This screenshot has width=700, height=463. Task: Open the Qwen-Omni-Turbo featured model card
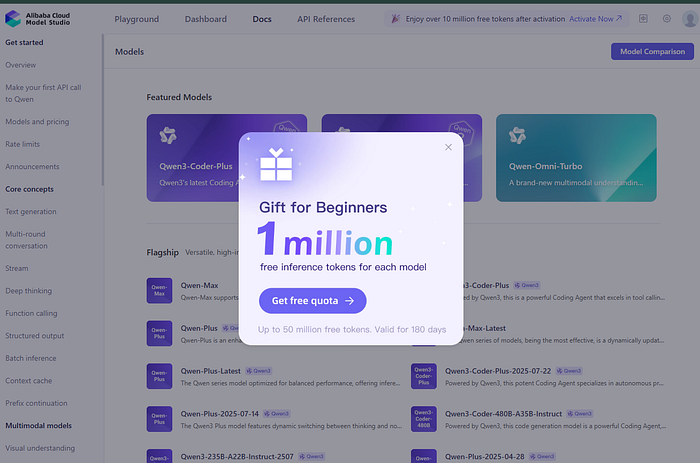click(x=576, y=158)
